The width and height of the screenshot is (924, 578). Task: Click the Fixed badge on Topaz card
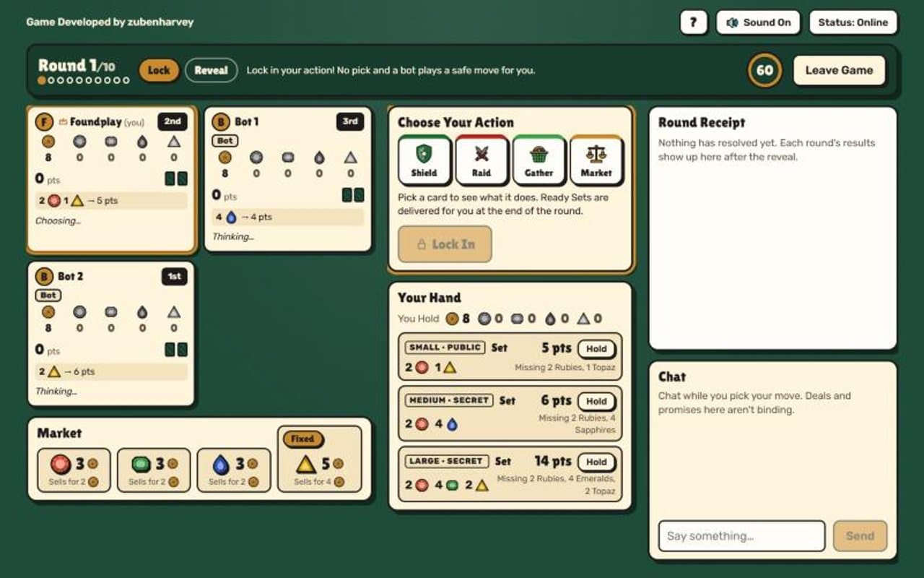click(302, 439)
